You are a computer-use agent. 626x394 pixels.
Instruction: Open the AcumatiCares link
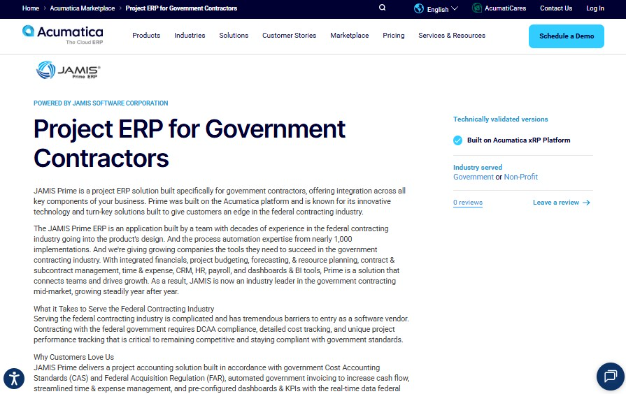[x=505, y=8]
